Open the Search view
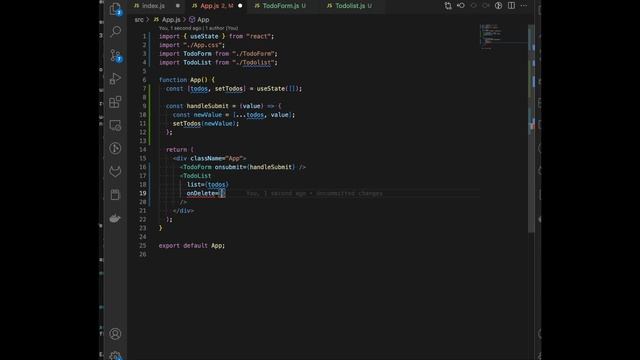This screenshot has width=640, height=360. (x=116, y=31)
